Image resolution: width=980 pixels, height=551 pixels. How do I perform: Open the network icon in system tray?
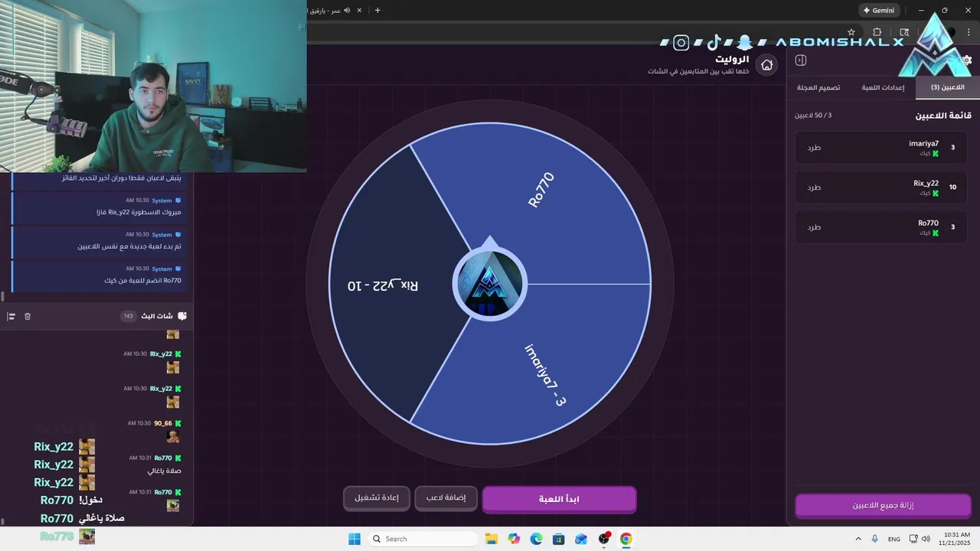[x=913, y=539]
